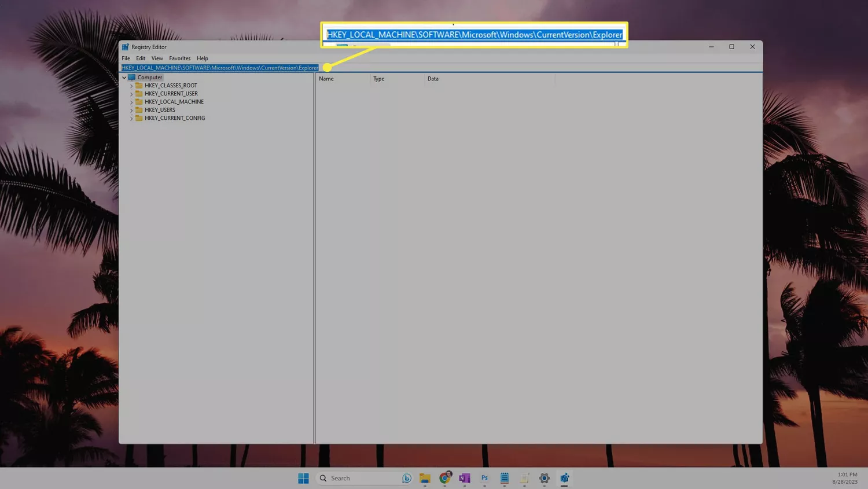This screenshot has width=868, height=489.
Task: Minimize the Registry Editor window
Action: (x=711, y=47)
